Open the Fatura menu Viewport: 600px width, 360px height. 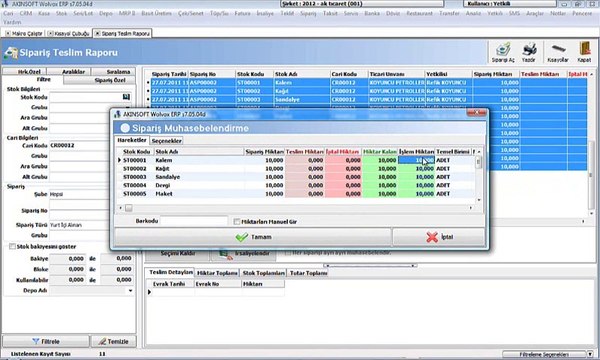click(x=242, y=13)
